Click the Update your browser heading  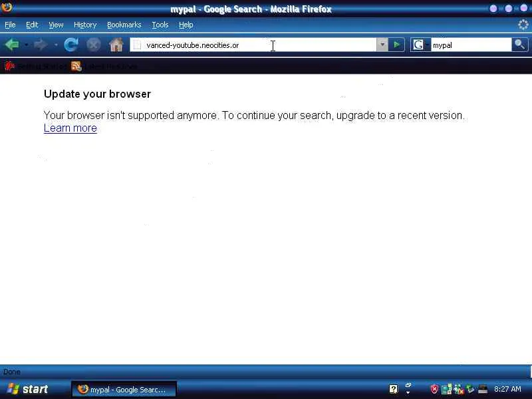[x=97, y=94]
